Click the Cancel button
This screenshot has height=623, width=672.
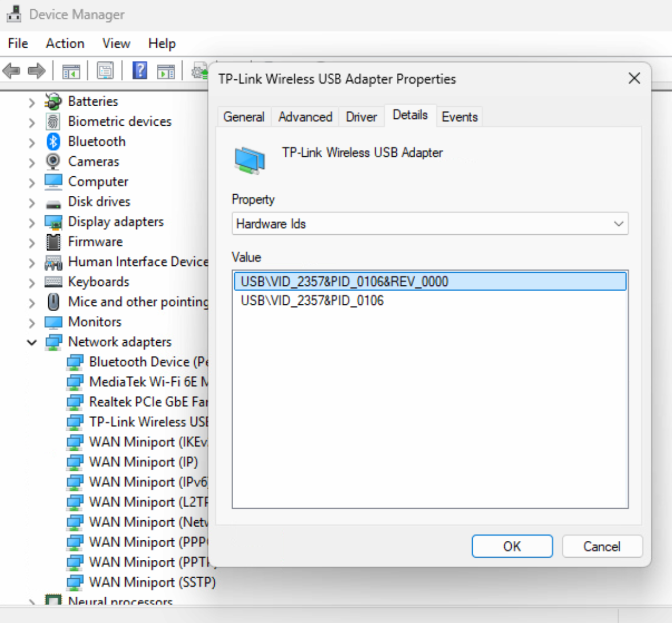(602, 546)
